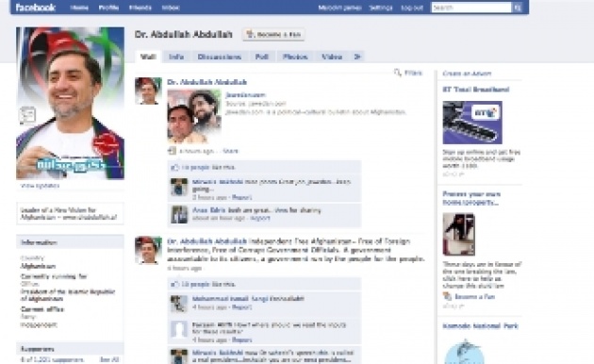Select the Photos tab
Viewport: 594px width, 364px height.
point(295,57)
